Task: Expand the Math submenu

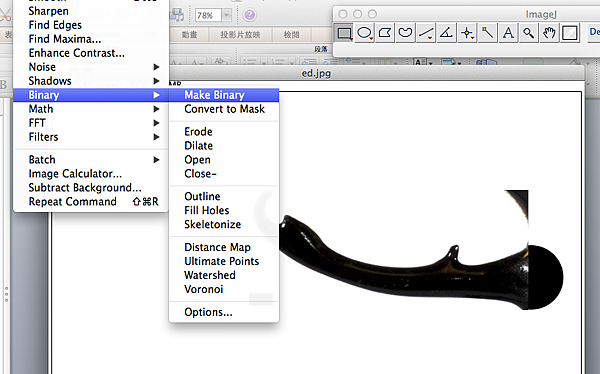Action: [x=91, y=109]
